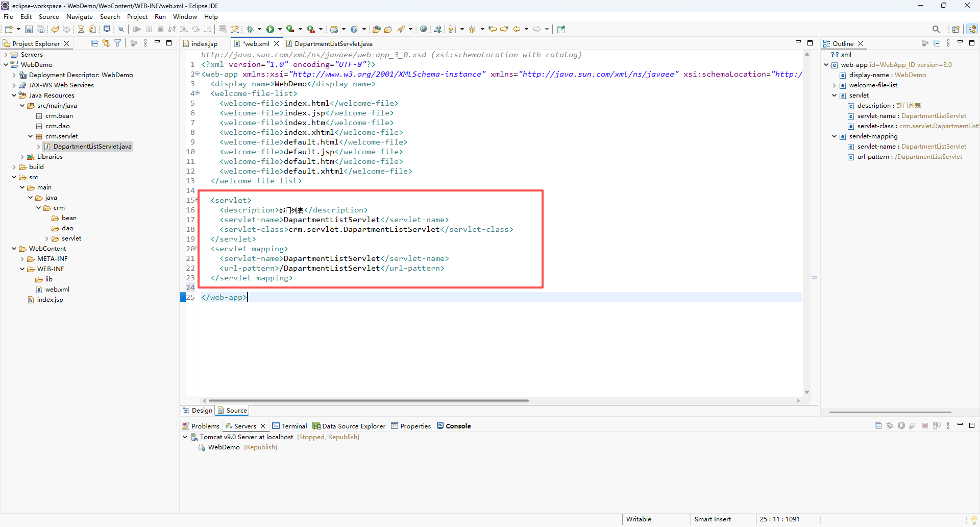
Task: Click the Undo arrow in the toolbar
Action: pos(55,30)
